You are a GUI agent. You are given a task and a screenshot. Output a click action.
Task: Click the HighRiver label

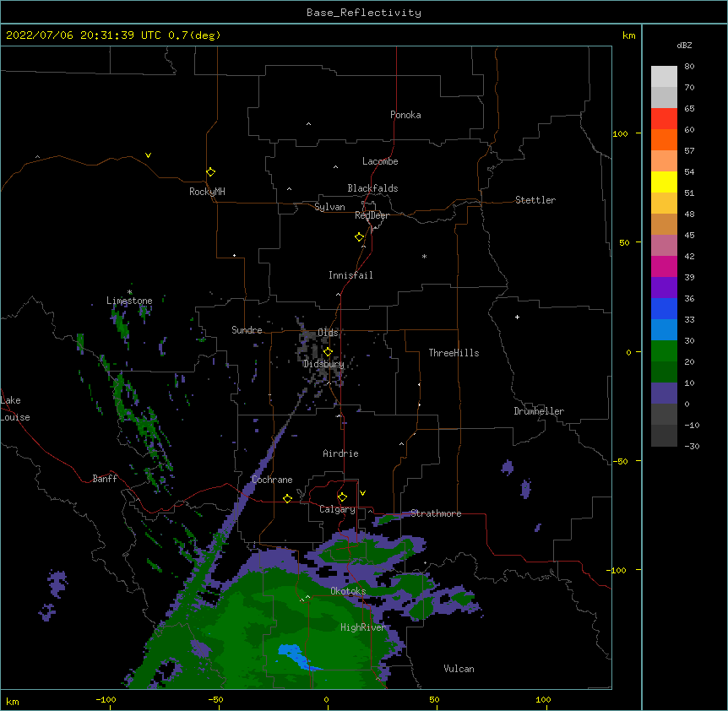(363, 627)
